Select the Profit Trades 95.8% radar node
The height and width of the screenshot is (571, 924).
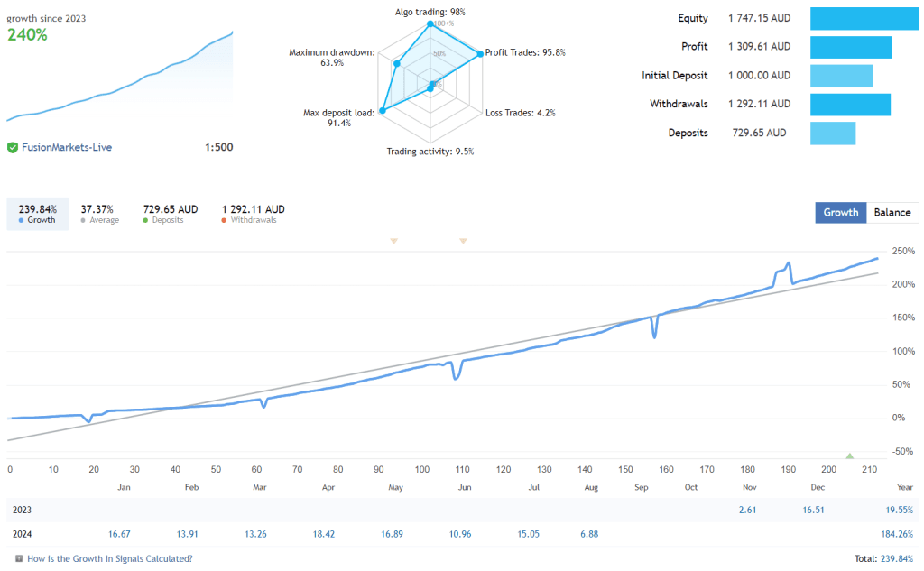pyautogui.click(x=480, y=54)
